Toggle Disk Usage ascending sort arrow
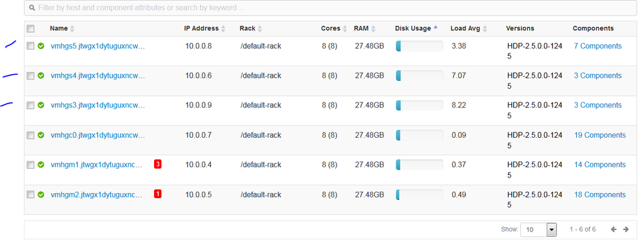The height and width of the screenshot is (249, 644). click(435, 27)
